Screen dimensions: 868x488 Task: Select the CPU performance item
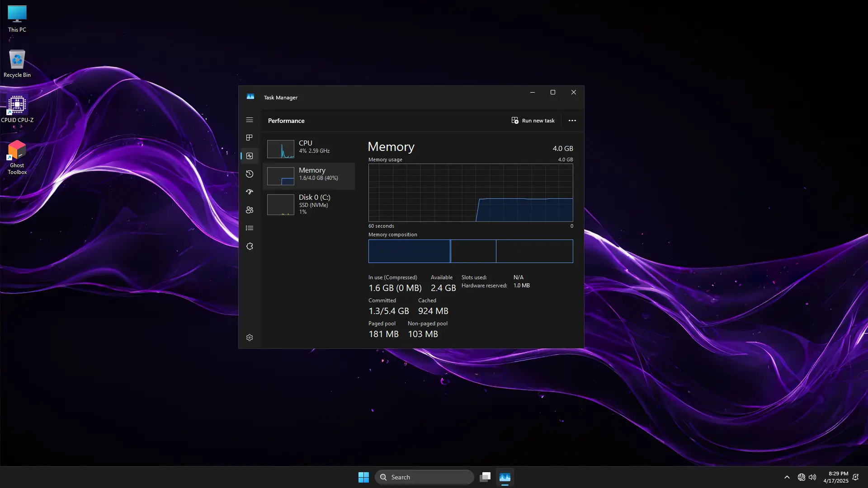309,149
